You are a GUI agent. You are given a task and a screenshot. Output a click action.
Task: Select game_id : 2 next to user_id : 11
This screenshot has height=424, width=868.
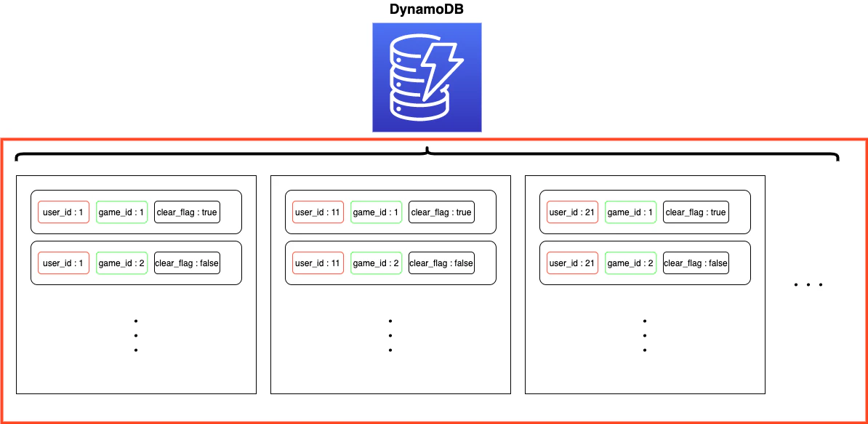pyautogui.click(x=377, y=263)
